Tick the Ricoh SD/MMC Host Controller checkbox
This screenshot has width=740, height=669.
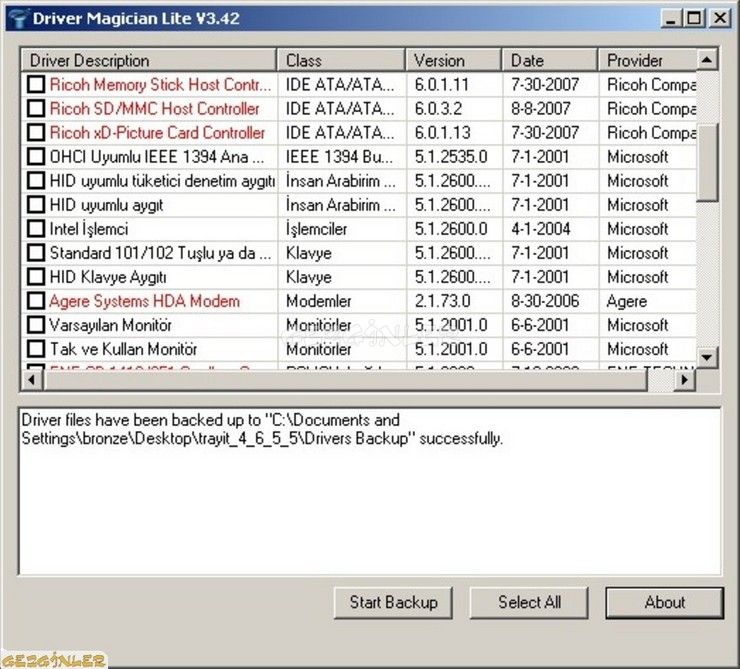coord(36,109)
